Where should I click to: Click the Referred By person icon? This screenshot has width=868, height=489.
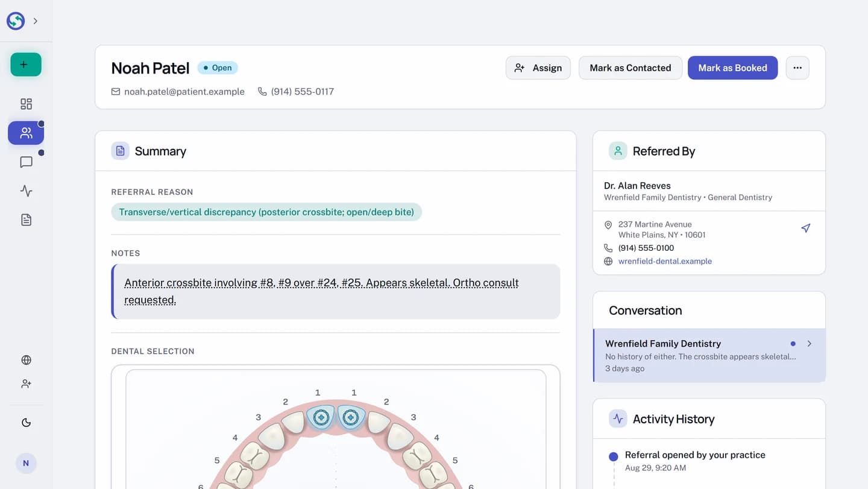[x=618, y=151]
